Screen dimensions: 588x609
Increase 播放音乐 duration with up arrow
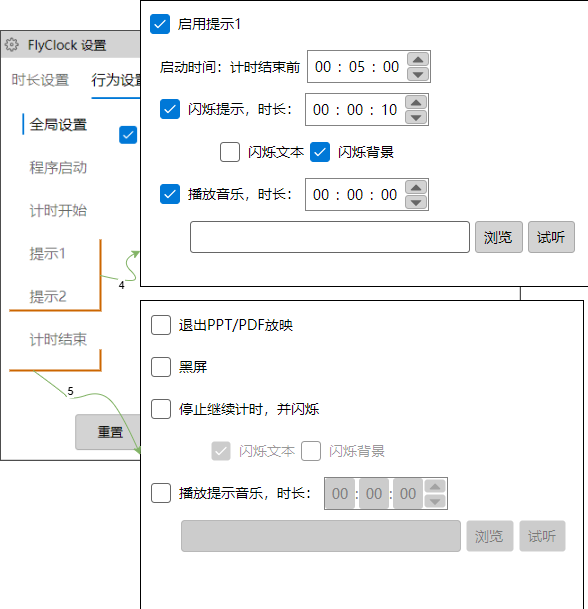pos(416,188)
